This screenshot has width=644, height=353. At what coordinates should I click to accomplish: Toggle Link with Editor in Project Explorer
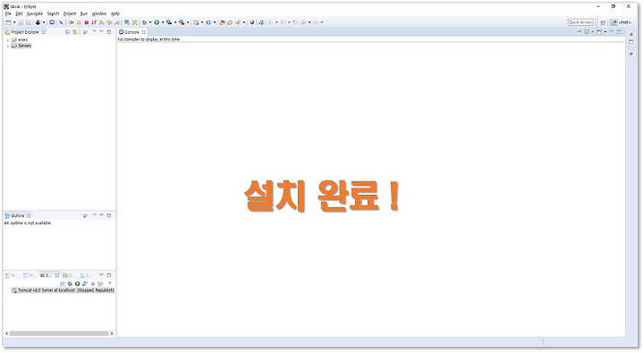point(75,32)
